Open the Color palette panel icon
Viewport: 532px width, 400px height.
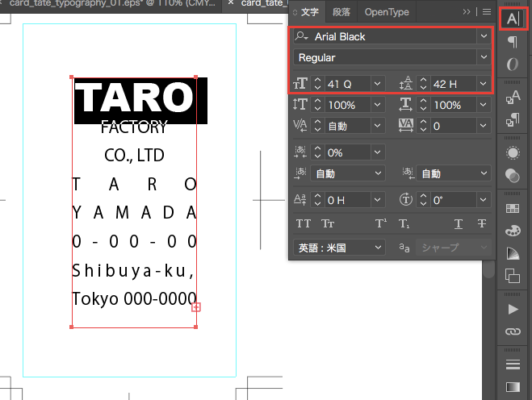513,231
